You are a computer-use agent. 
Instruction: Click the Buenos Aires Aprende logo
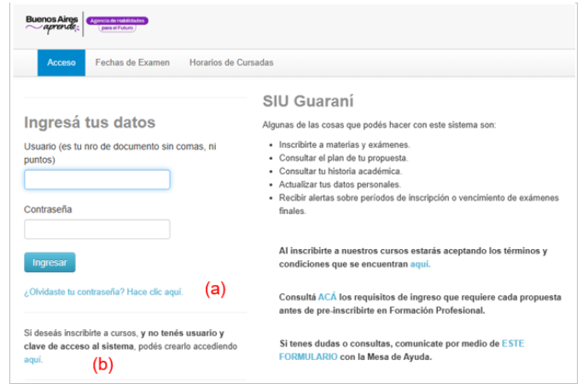[x=51, y=24]
